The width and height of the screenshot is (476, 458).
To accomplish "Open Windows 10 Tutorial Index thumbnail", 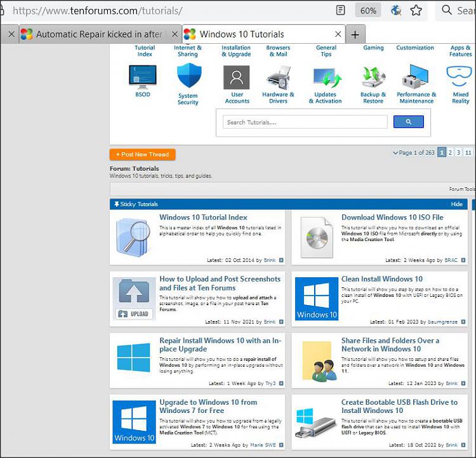I will tap(133, 237).
